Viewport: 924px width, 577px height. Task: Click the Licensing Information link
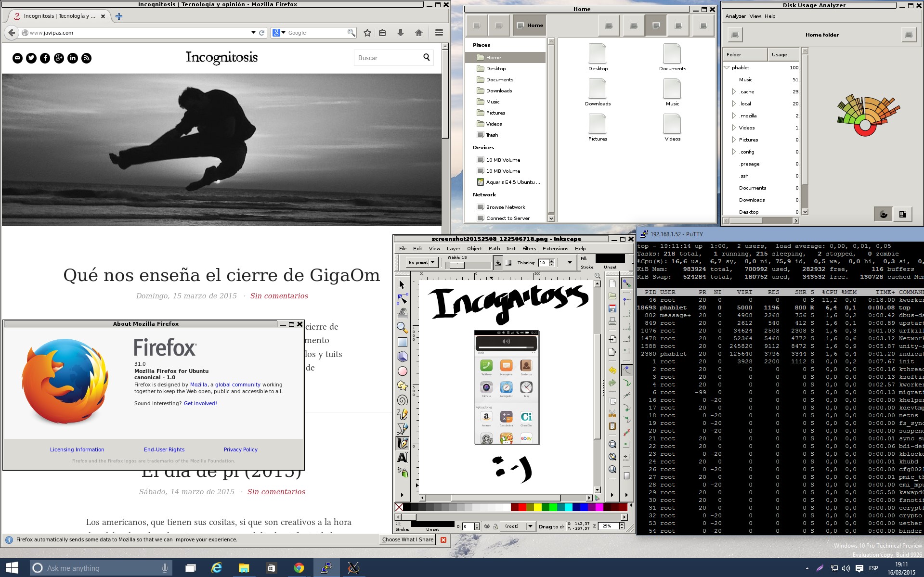point(77,449)
